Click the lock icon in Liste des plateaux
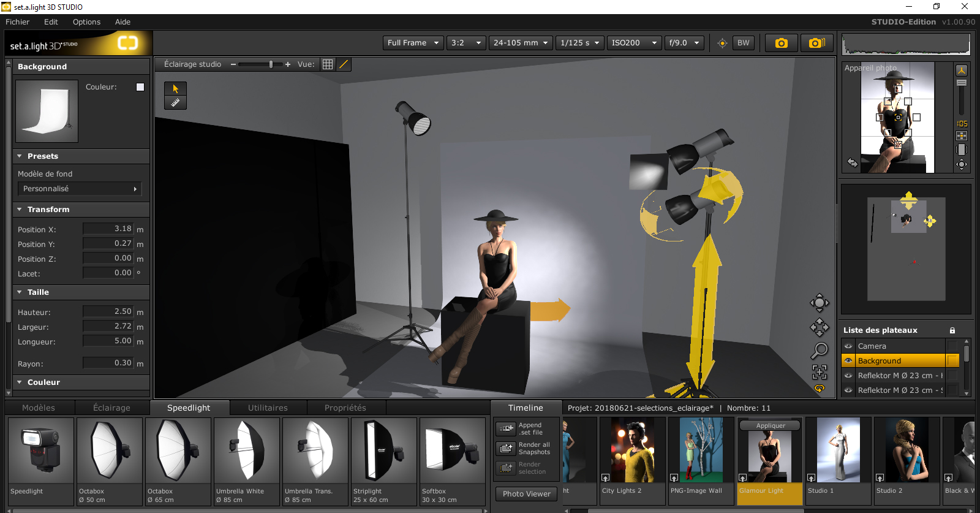 [952, 330]
